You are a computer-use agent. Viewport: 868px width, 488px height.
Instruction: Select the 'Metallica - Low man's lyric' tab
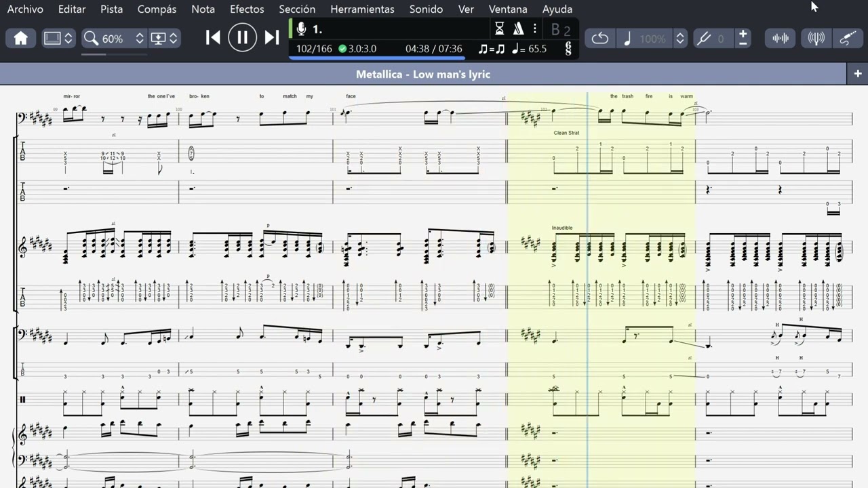tap(423, 74)
